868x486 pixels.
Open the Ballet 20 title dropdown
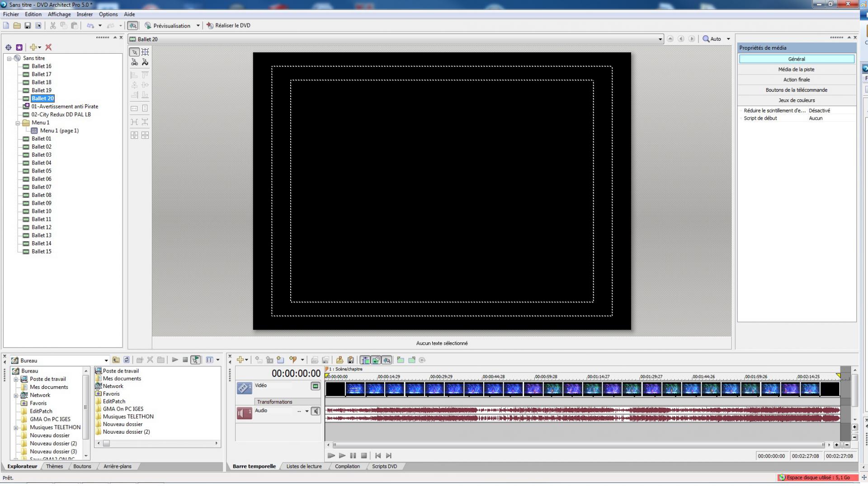click(x=660, y=39)
